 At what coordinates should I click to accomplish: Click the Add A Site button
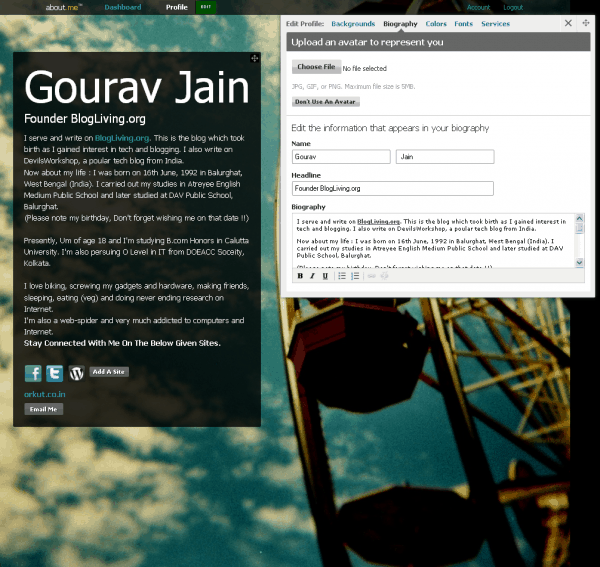coord(109,371)
